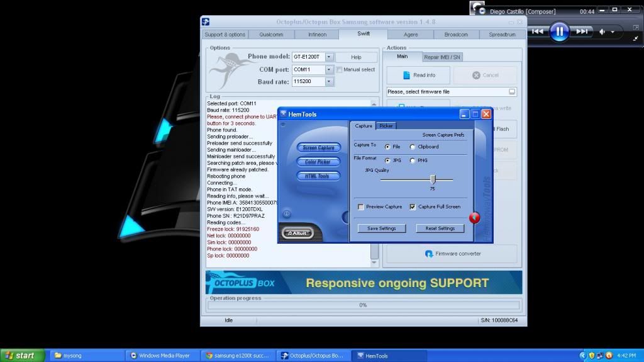Uncheck Capture Full Screen checkbox

[x=413, y=207]
